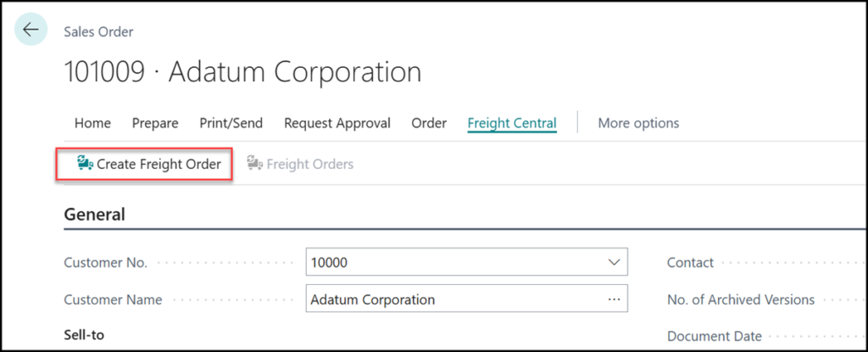This screenshot has width=868, height=352.
Task: Switch to the Prepare tab
Action: [155, 123]
